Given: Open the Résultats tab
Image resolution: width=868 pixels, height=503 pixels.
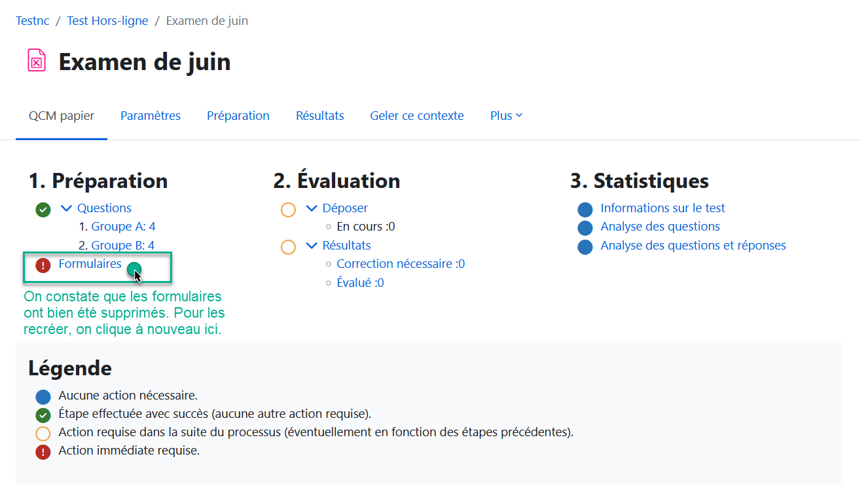Looking at the screenshot, I should [319, 116].
